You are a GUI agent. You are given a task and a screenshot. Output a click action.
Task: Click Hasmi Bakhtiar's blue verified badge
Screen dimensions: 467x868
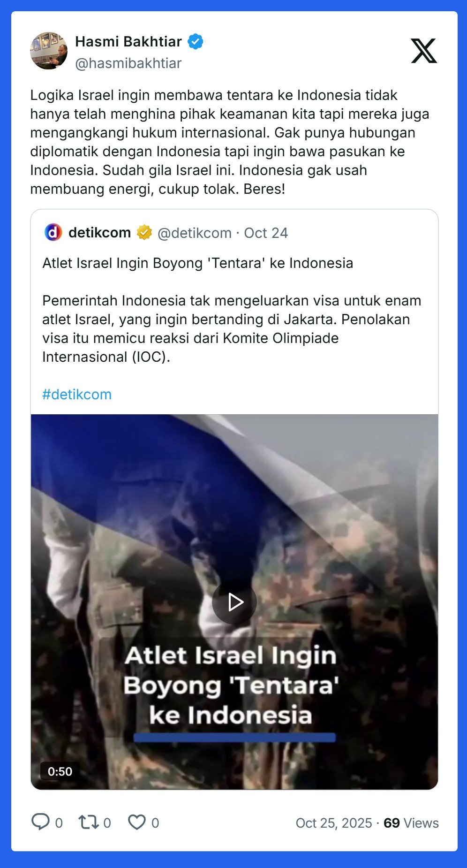pyautogui.click(x=196, y=42)
